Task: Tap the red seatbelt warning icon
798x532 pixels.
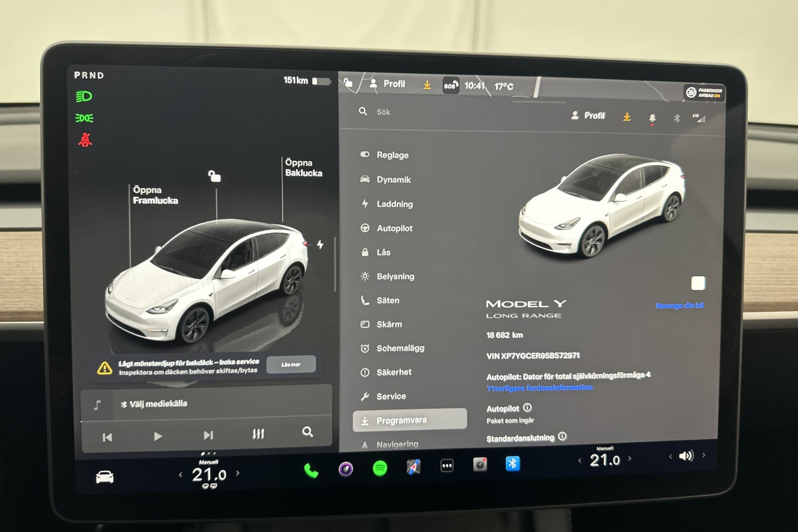Action: [x=85, y=140]
